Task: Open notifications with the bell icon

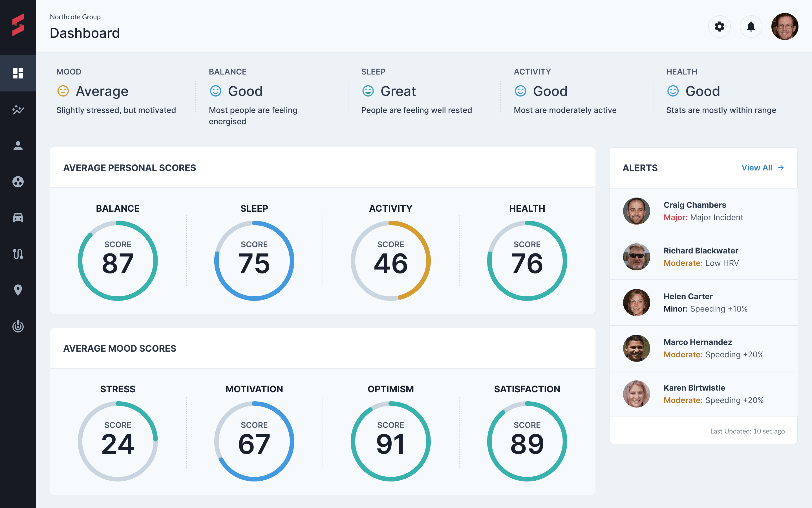Action: pos(751,27)
